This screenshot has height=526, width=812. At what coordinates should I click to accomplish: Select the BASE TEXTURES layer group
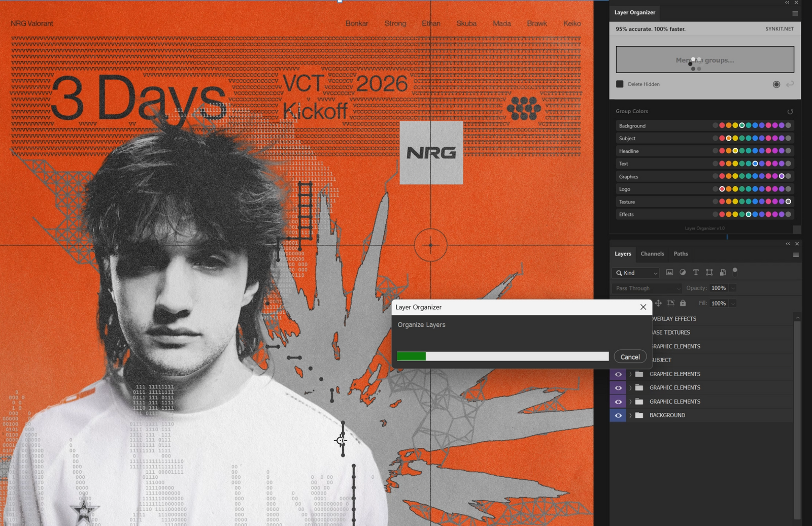click(x=671, y=333)
